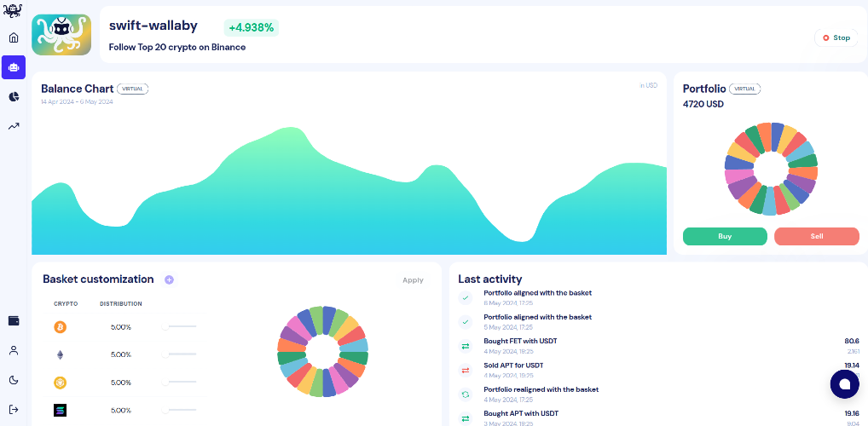Click the green swap icon for Bought APT
Viewport: 868px width, 426px height.
coord(465,418)
